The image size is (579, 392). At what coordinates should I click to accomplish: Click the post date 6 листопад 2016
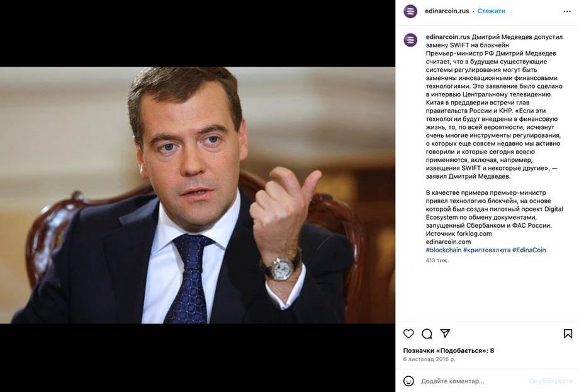(429, 359)
